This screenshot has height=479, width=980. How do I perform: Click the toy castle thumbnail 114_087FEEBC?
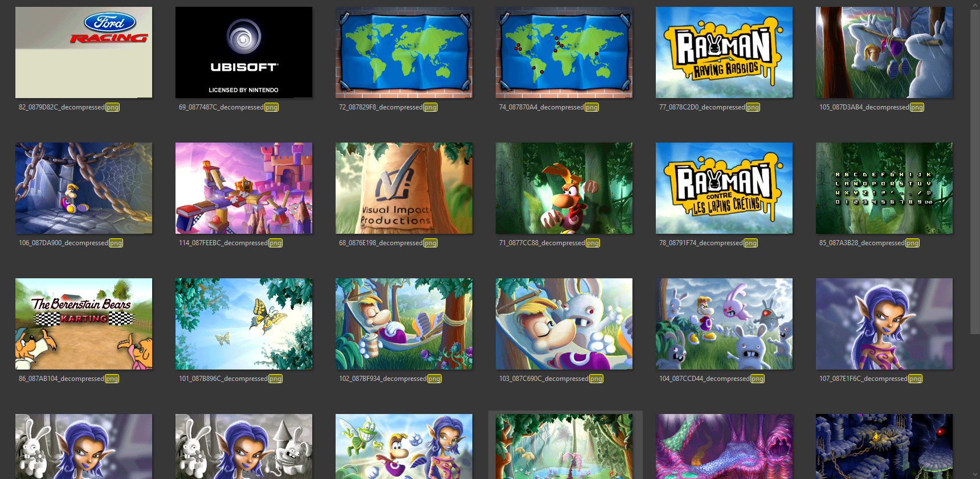coord(244,188)
